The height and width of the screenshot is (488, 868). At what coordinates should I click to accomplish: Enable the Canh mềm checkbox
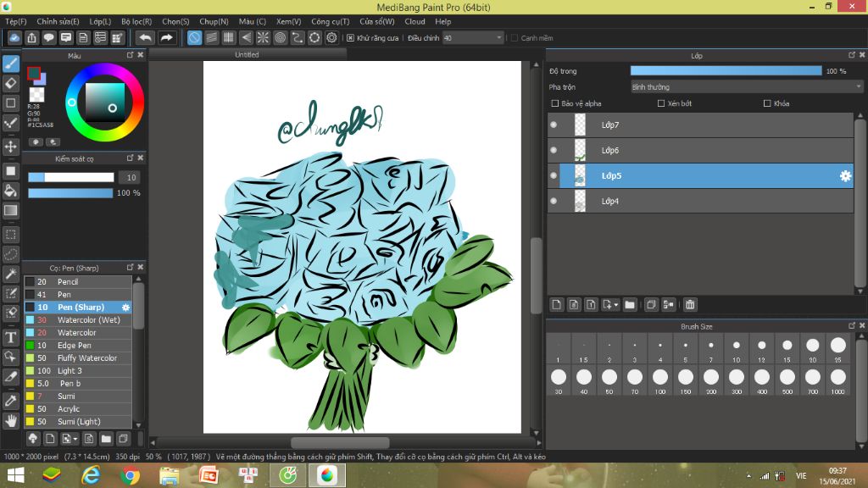click(x=515, y=38)
